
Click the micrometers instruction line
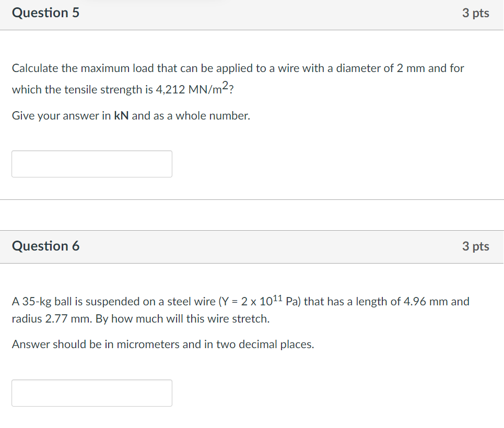click(162, 344)
